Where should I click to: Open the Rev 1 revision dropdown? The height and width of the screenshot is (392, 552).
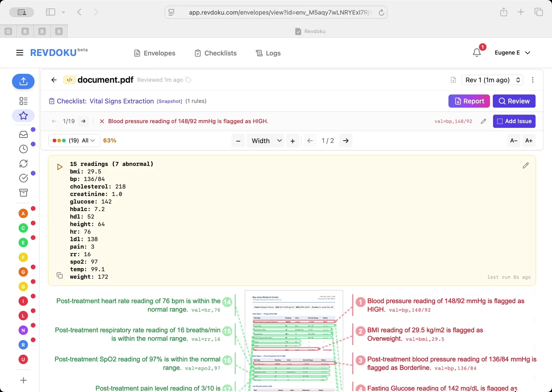[492, 80]
